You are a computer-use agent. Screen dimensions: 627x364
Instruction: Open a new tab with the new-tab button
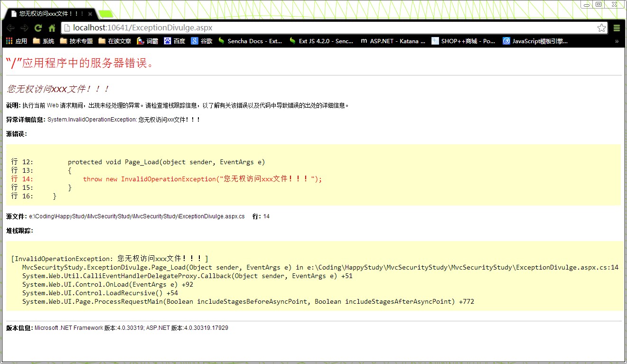coord(106,14)
